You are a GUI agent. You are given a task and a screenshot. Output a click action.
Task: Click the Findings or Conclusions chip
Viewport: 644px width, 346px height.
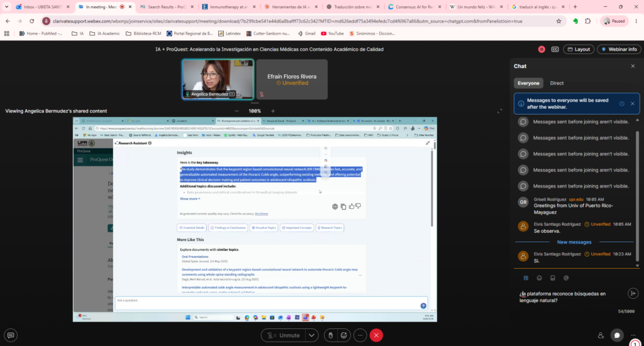[228, 228]
